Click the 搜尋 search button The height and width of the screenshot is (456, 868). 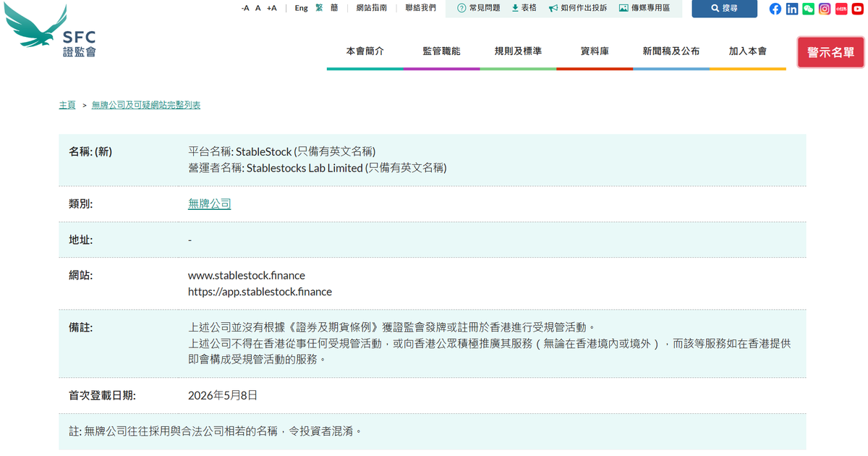click(x=724, y=9)
